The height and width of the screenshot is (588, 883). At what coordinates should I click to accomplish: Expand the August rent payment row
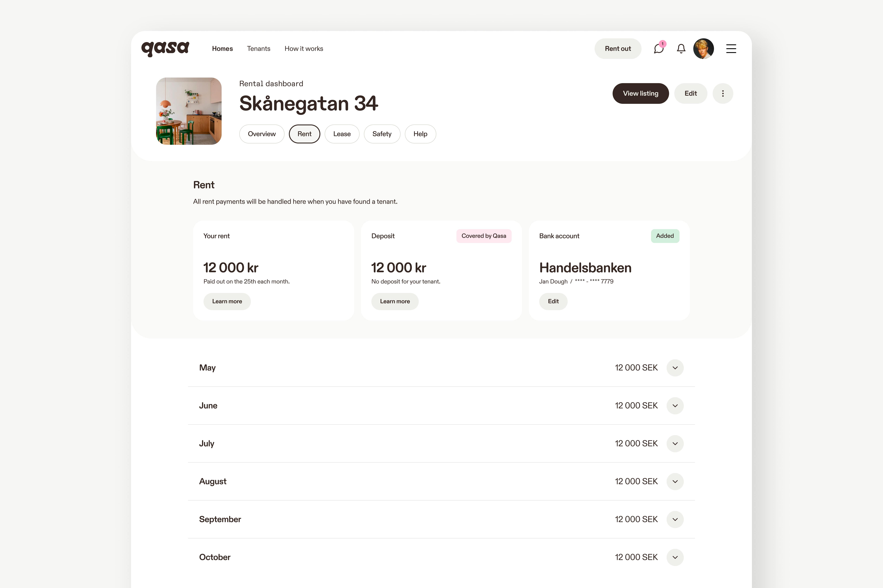point(676,481)
